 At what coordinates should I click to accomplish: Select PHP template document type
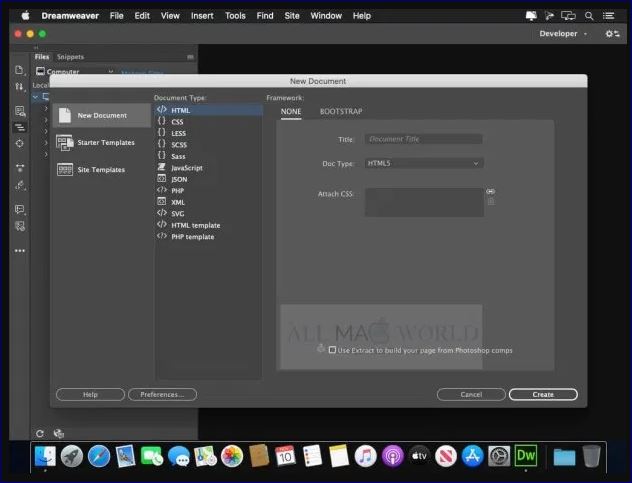click(x=209, y=237)
